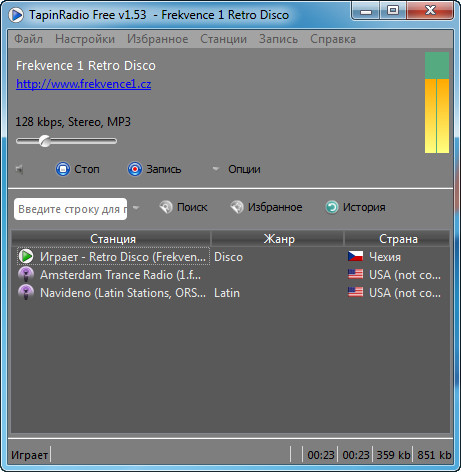The width and height of the screenshot is (461, 472).
Task: Click the Navideno station antenna icon
Action: [26, 292]
